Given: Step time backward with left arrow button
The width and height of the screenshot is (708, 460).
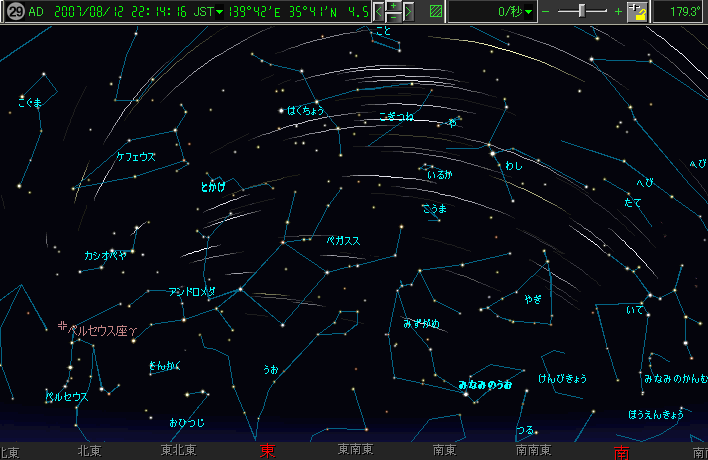Looking at the screenshot, I should pyautogui.click(x=380, y=12).
